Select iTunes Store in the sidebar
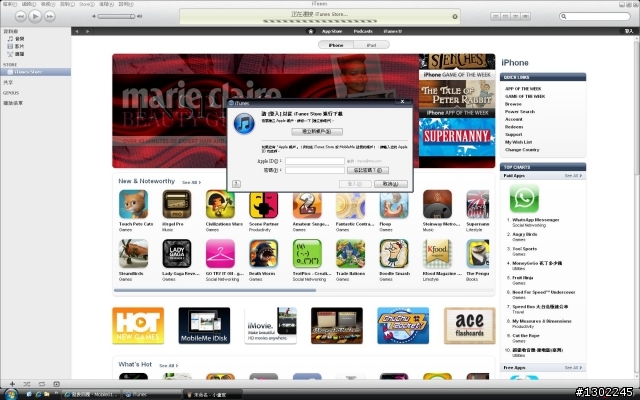This screenshot has height=400, width=640. 36,72
